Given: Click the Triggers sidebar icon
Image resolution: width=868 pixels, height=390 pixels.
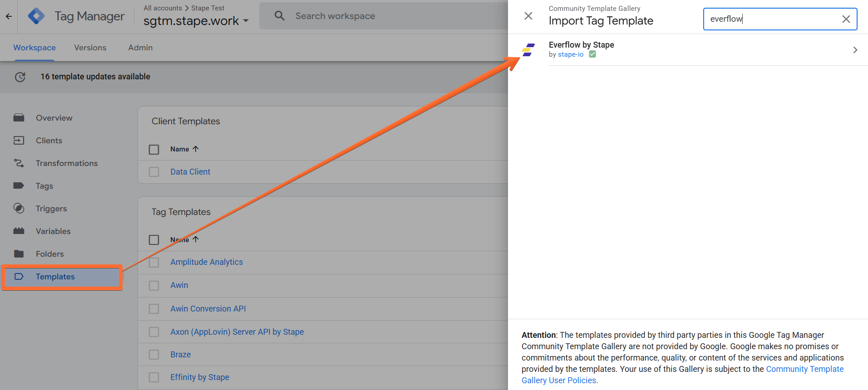Looking at the screenshot, I should pos(19,209).
